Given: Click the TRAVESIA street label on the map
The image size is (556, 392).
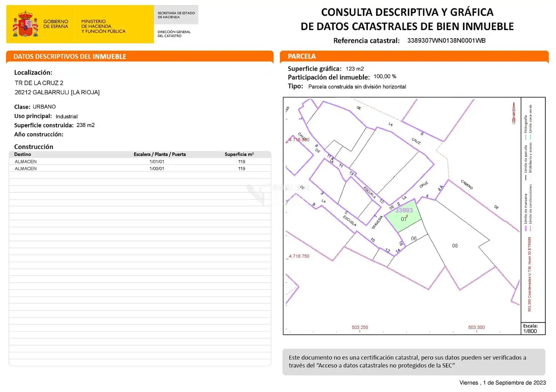Looking at the screenshot, I should [x=378, y=222].
